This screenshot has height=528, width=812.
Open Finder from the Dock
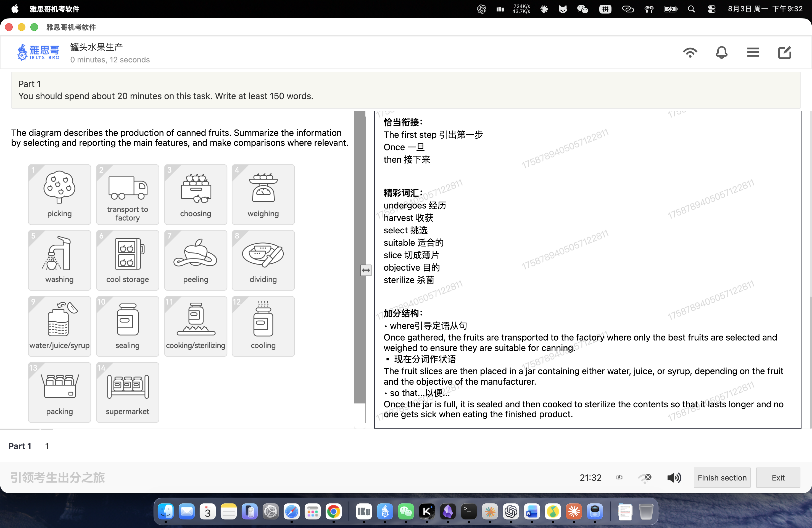point(166,511)
